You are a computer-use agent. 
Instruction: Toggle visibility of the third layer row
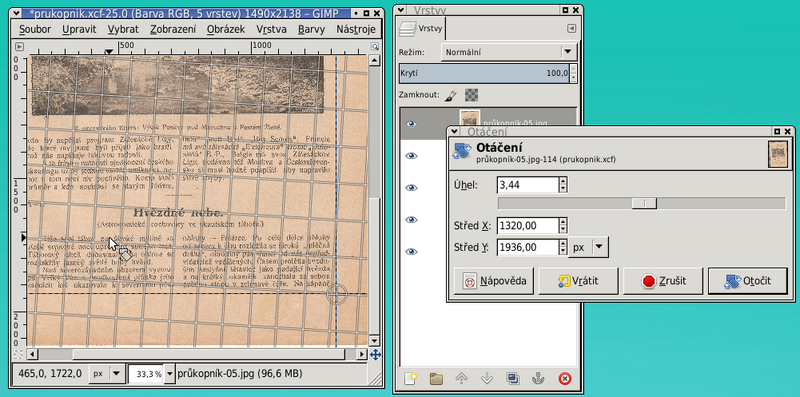(411, 188)
